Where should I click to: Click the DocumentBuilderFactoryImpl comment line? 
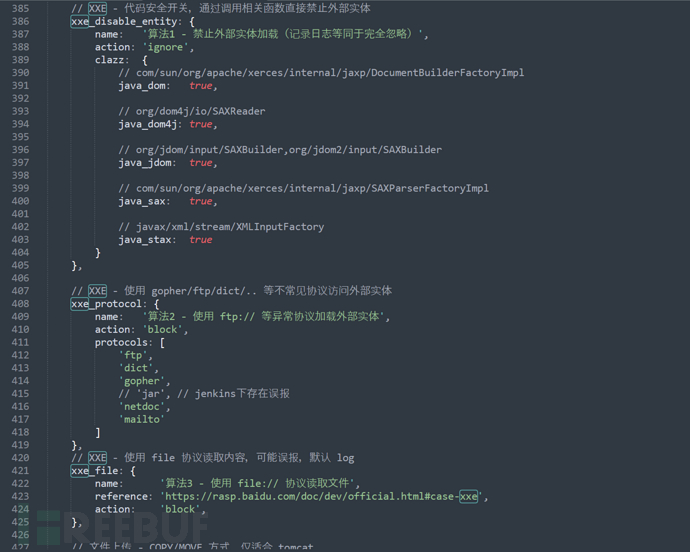click(x=321, y=73)
